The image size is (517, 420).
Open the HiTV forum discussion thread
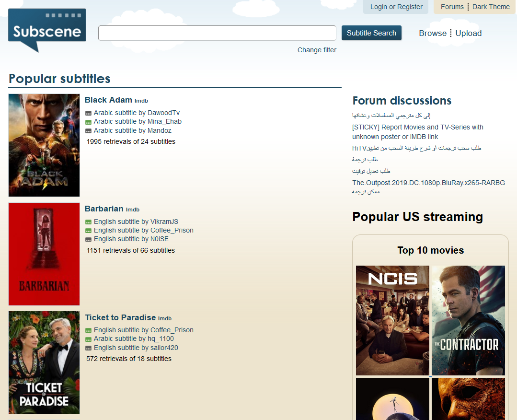(x=417, y=148)
